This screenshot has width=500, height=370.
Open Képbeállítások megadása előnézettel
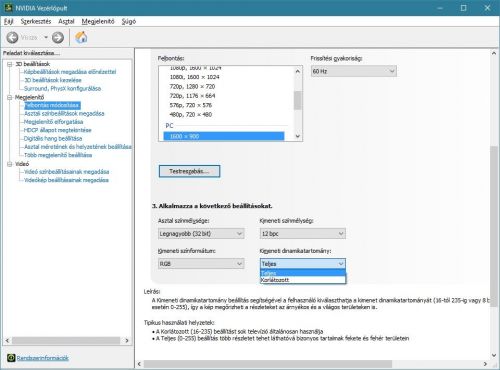pos(70,72)
